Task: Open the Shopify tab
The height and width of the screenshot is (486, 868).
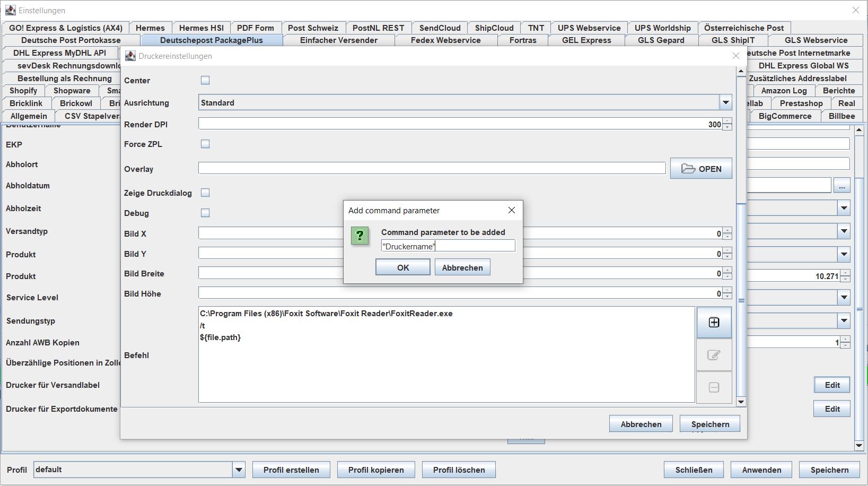Action: click(23, 90)
